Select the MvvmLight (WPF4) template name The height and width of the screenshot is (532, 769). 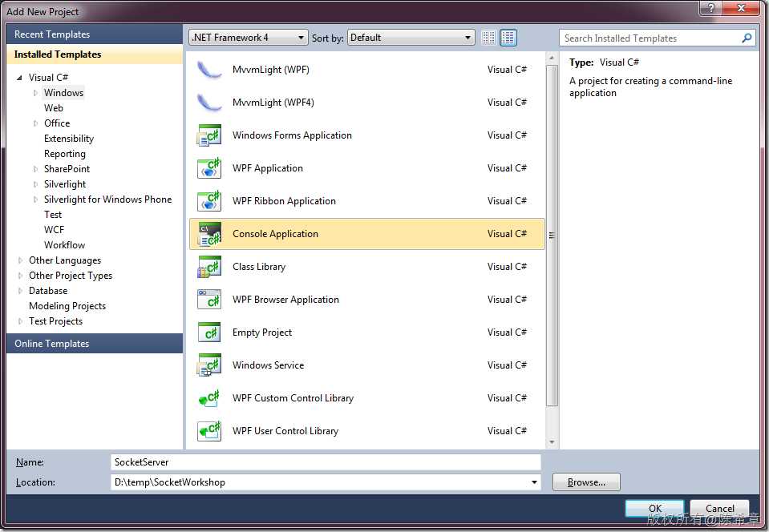[x=273, y=103]
